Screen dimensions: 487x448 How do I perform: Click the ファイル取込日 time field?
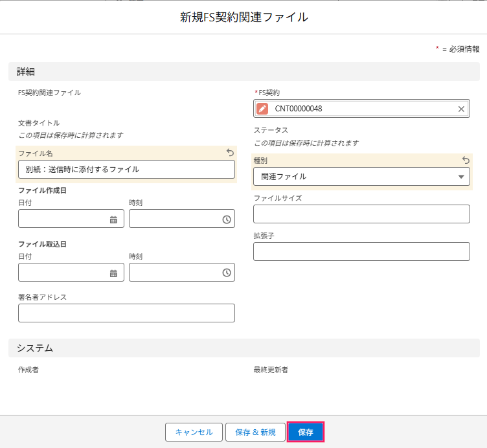click(x=182, y=273)
